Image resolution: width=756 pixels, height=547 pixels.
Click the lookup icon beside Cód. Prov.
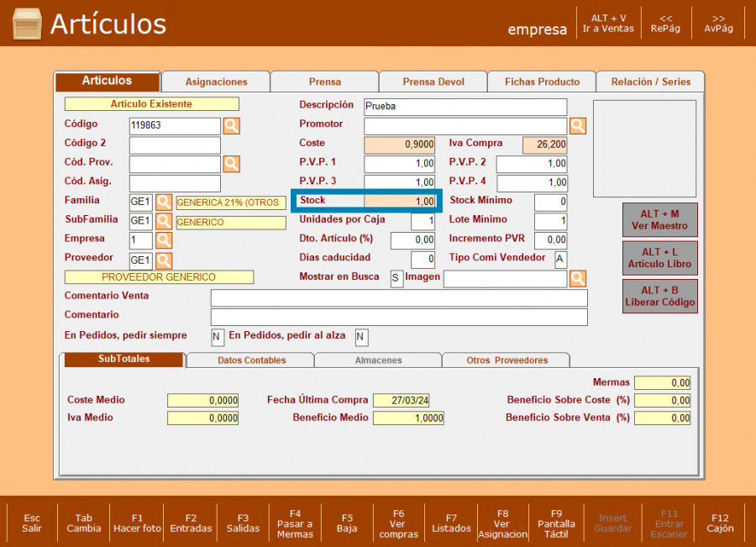tap(231, 164)
